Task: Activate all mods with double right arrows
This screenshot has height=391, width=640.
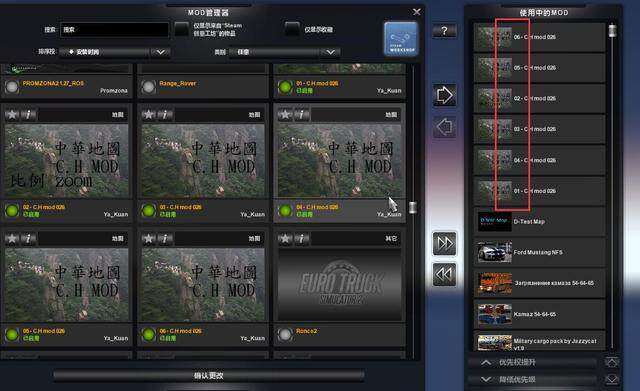Action: (x=444, y=244)
